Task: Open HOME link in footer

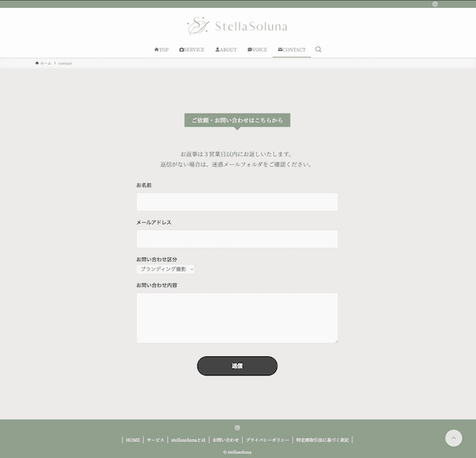Action: coord(132,440)
